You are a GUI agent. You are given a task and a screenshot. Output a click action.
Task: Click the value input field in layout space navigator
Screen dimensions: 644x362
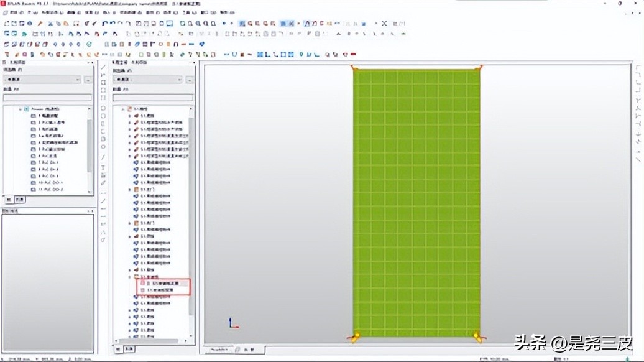[x=153, y=97]
